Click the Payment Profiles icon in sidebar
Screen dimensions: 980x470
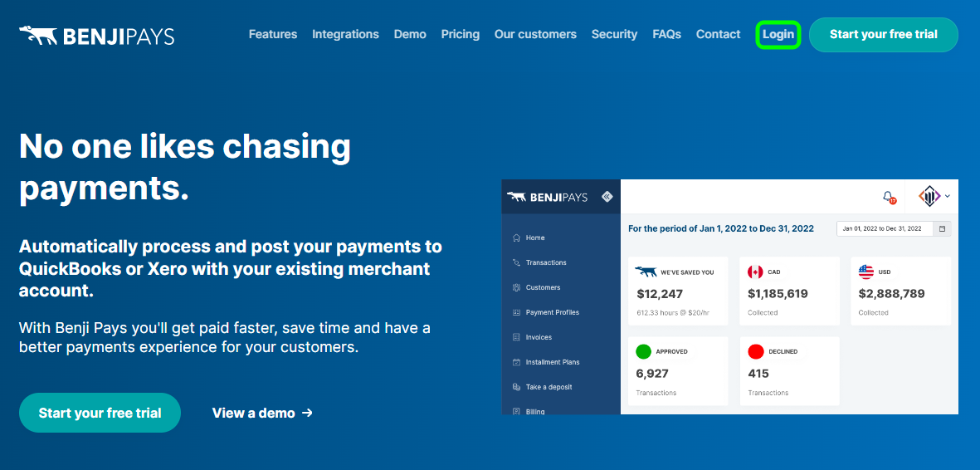pos(516,312)
